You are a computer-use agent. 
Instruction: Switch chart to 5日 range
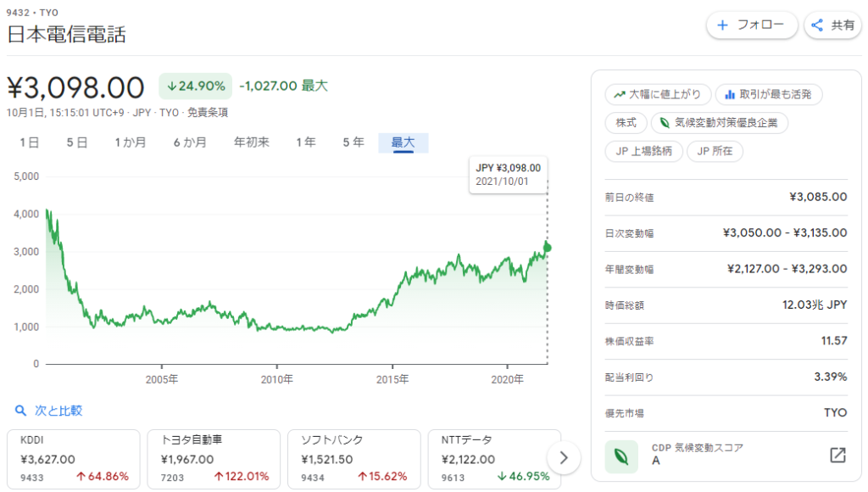pyautogui.click(x=77, y=143)
